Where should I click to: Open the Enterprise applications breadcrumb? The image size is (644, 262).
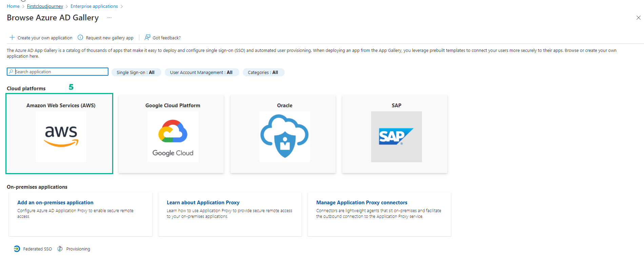click(94, 6)
